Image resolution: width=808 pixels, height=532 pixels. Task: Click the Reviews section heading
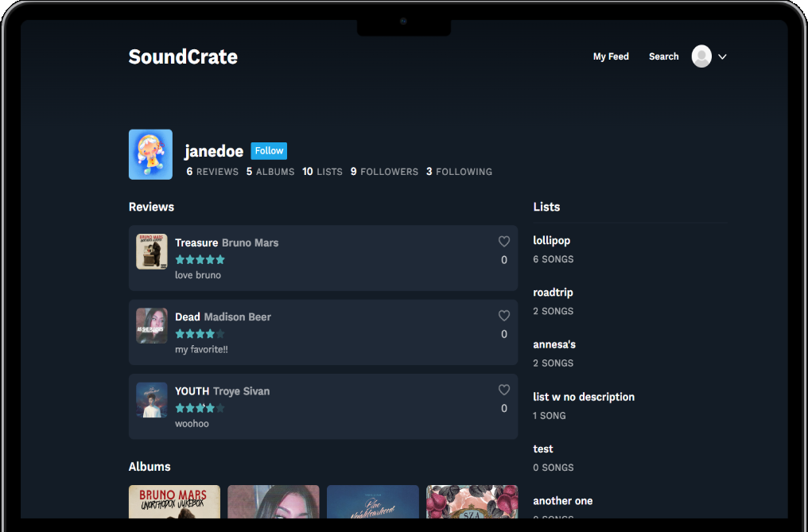tap(151, 208)
